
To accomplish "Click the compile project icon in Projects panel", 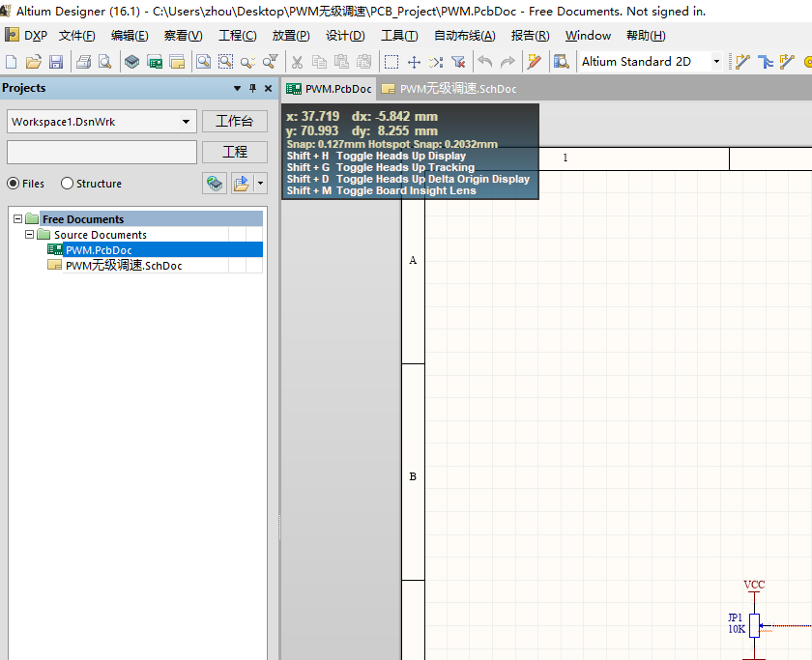I will 215,184.
